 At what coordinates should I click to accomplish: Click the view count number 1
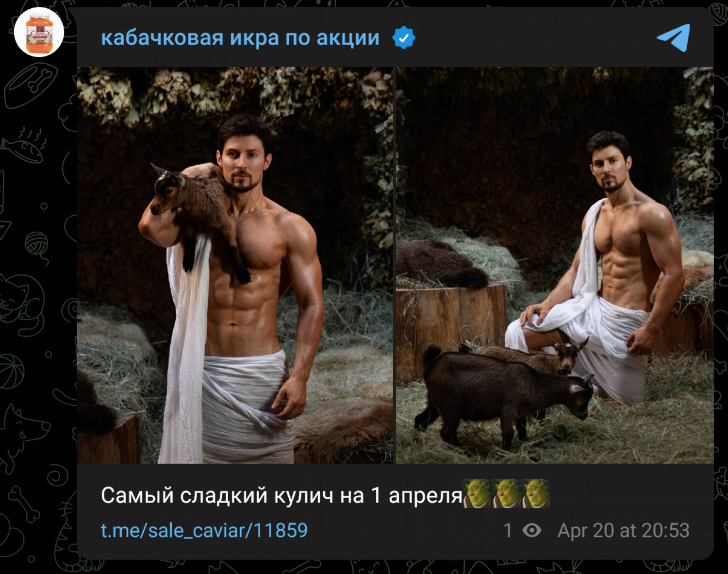(x=508, y=530)
